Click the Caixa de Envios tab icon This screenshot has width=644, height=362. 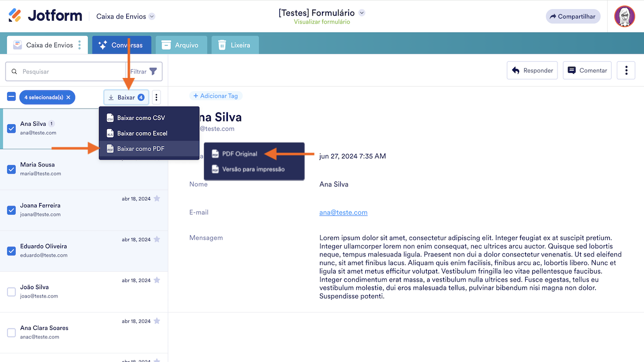[18, 45]
